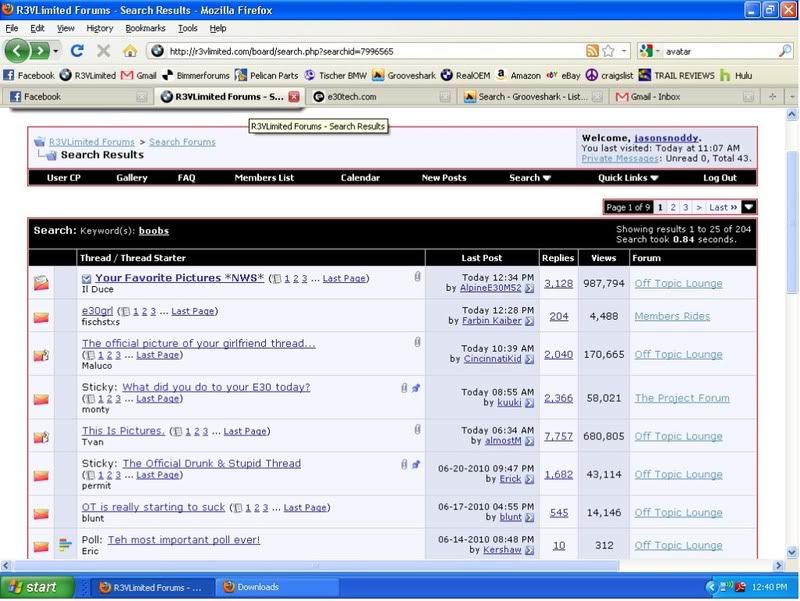Open the page jump dropdown arrow after Last
800x601 pixels.
click(x=748, y=207)
